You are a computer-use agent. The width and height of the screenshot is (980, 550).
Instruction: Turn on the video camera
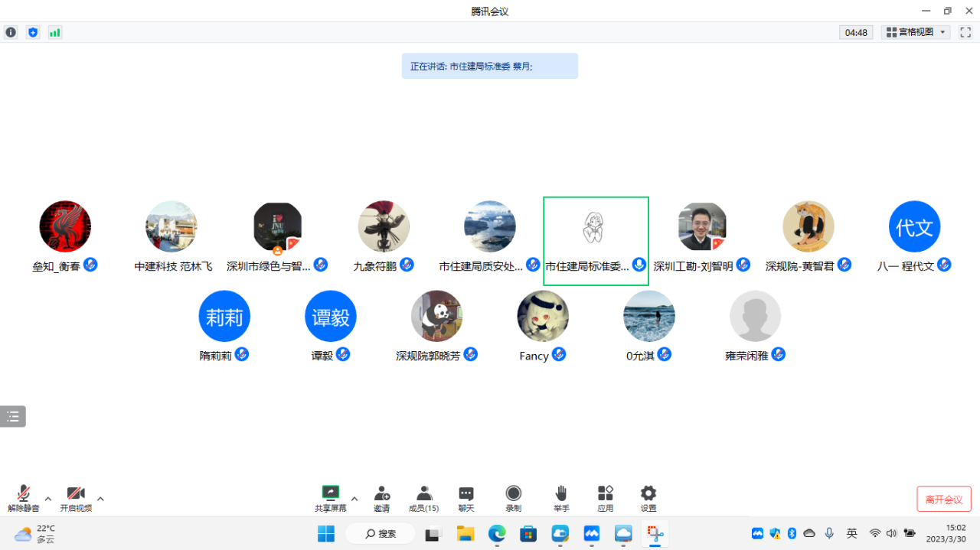76,493
